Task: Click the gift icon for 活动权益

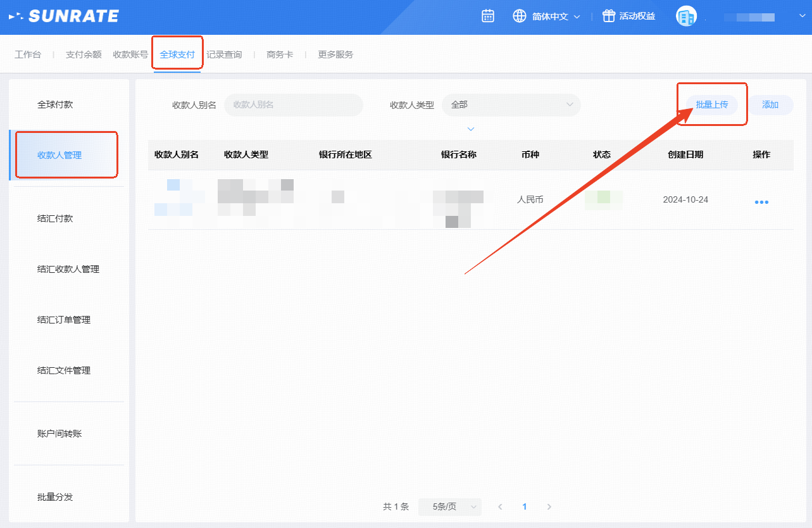Action: pos(608,16)
